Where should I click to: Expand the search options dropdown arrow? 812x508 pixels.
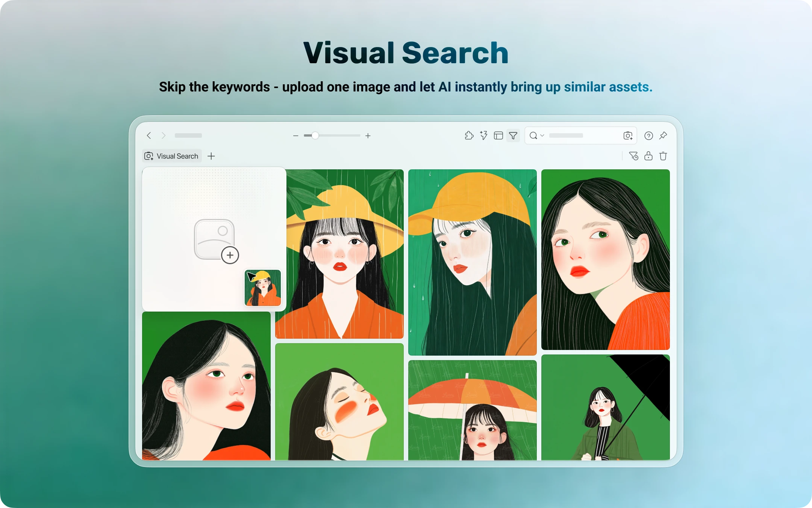(x=542, y=135)
